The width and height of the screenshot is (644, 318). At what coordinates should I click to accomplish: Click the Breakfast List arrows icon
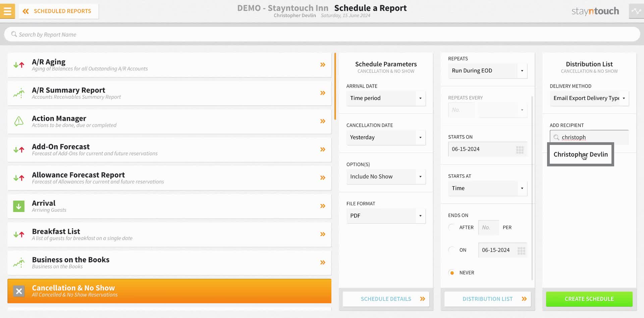click(19, 234)
